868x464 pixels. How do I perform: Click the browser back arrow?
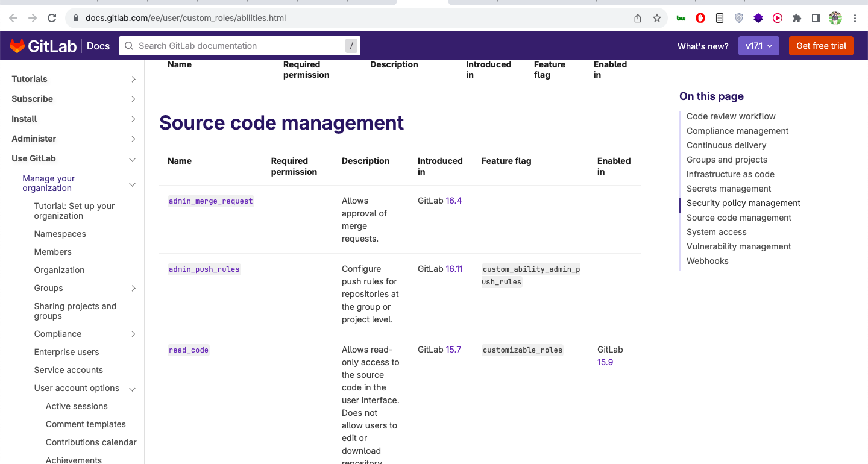[13, 18]
